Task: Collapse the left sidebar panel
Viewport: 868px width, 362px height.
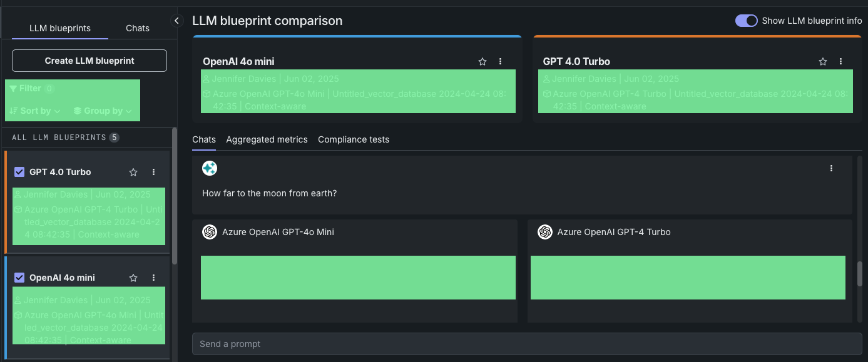Action: [x=176, y=21]
